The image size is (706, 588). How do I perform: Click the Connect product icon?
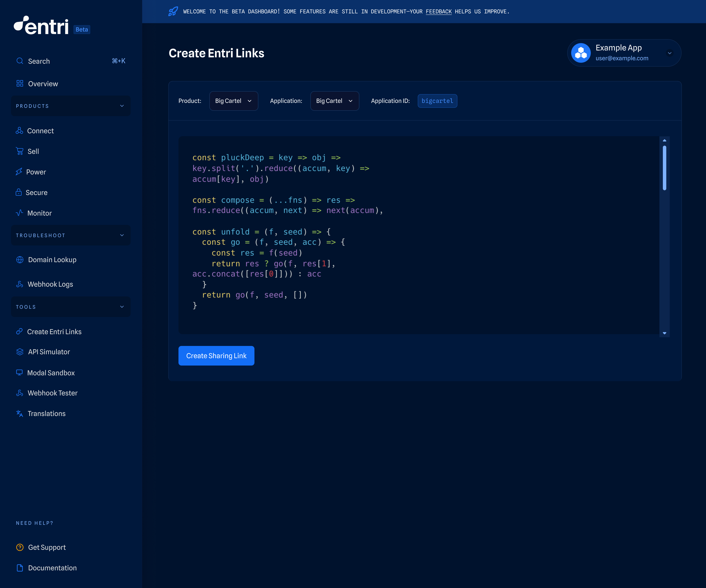[x=20, y=131]
